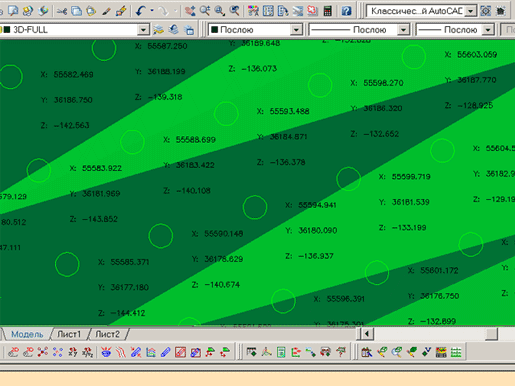The width and height of the screenshot is (515, 386).
Task: Click the Tool Palettes window icon
Action: 283,11
